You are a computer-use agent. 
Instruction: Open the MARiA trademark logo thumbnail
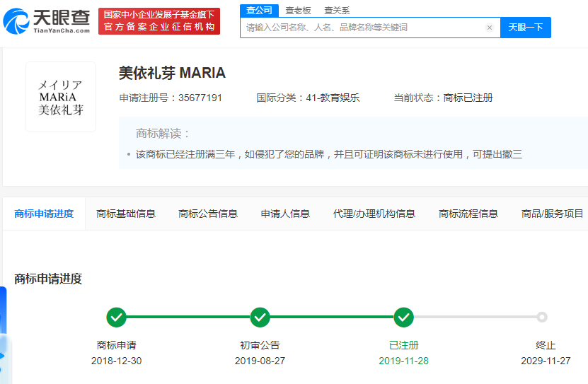[61, 97]
